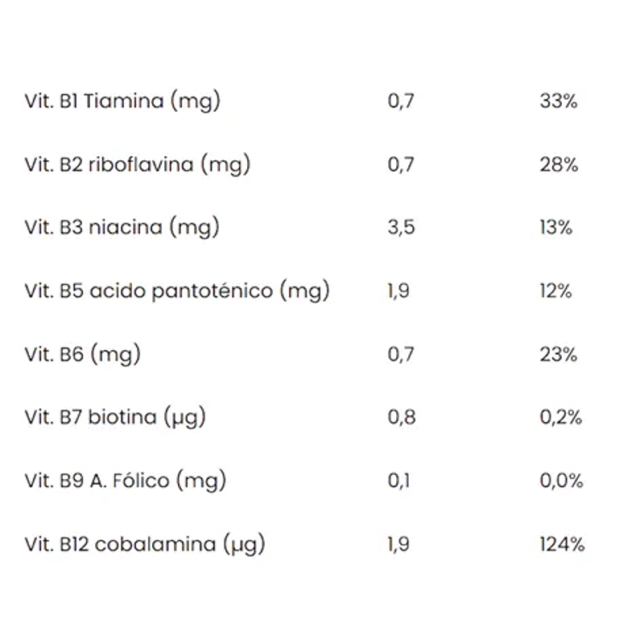Click the Vit. B3 niacina (mg) label
This screenshot has height=644, width=644.
coord(122,228)
